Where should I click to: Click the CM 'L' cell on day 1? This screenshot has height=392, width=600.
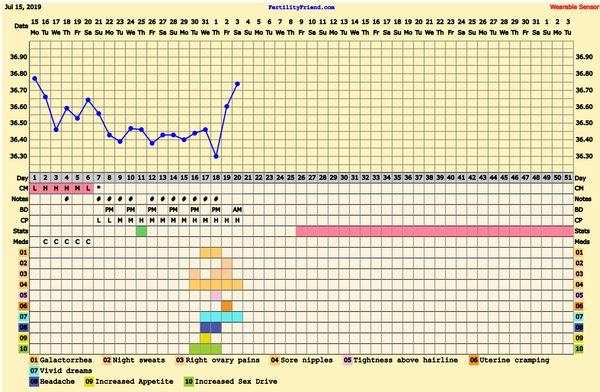pos(35,188)
